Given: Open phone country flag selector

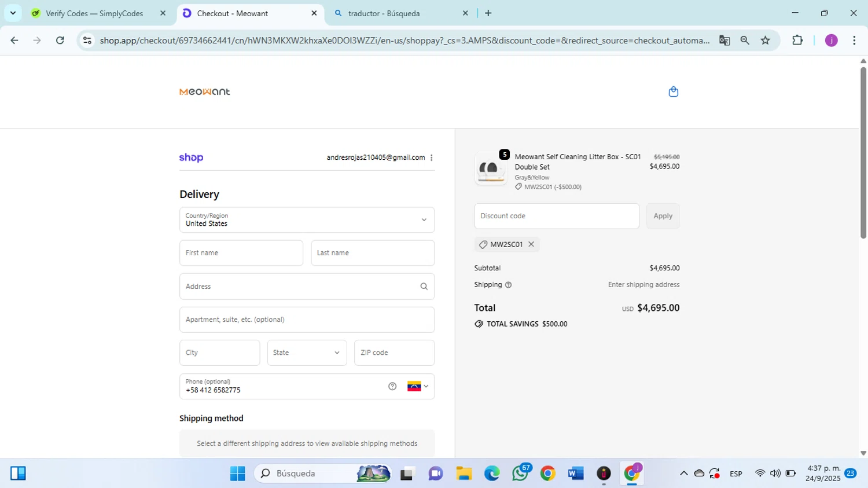Looking at the screenshot, I should [x=418, y=386].
